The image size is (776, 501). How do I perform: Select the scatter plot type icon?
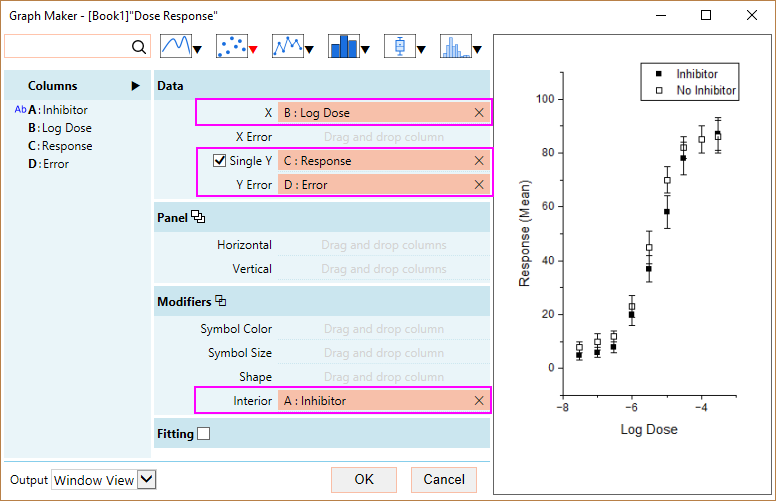coord(231,46)
